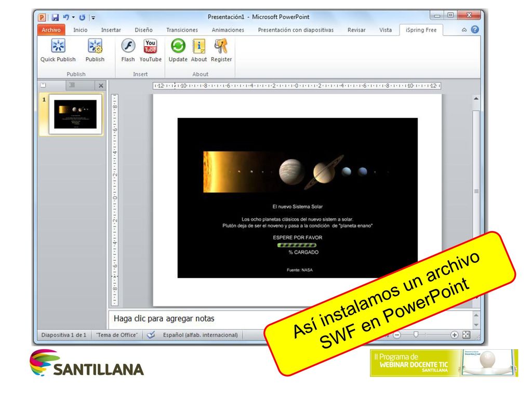Click 'Fuente: NASA' caption text
532x399 pixels.
300,270
